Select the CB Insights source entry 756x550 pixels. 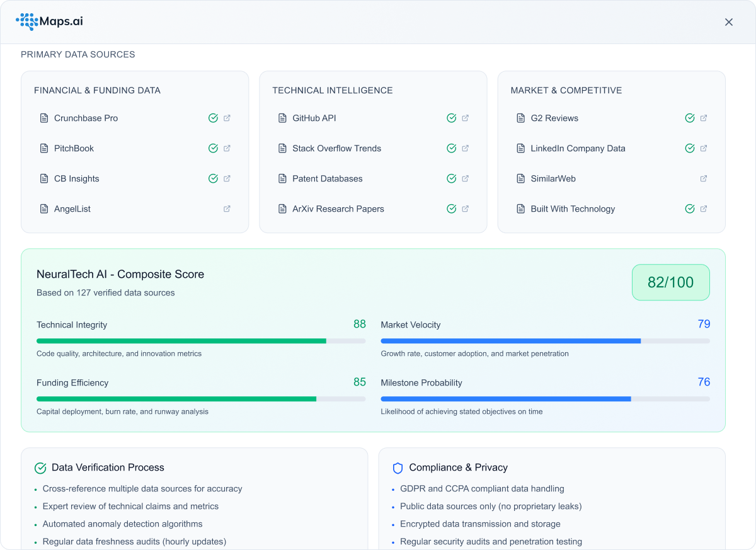click(76, 179)
